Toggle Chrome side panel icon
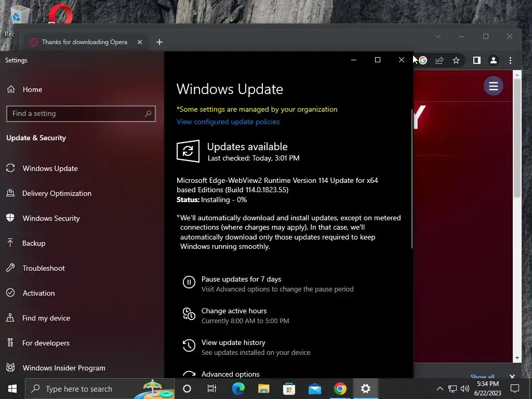This screenshot has width=532, height=399. tap(477, 60)
